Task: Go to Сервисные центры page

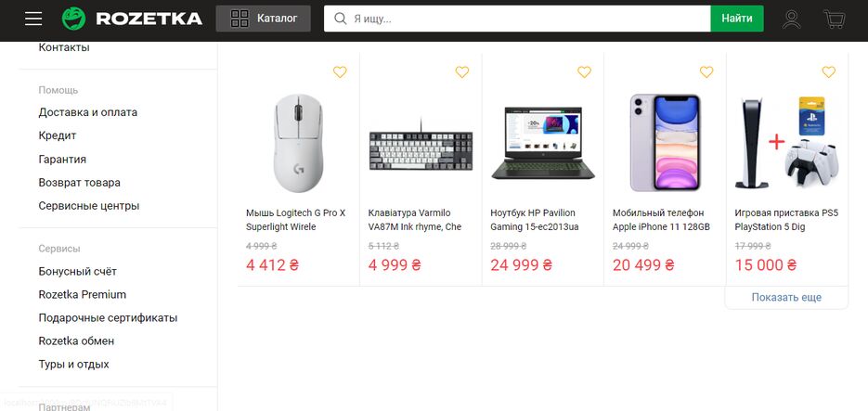Action: coord(89,206)
